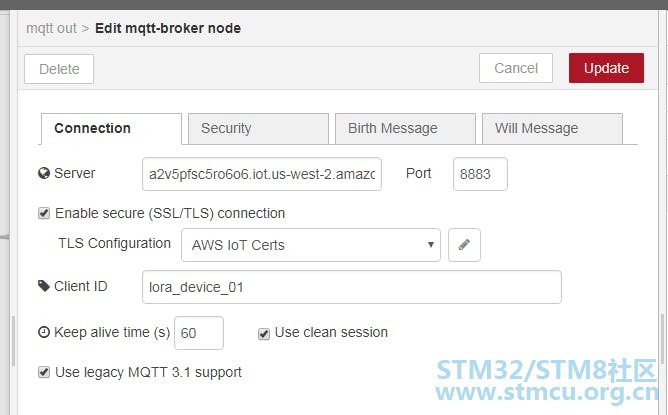Toggle Enable secure (SSL/TLS) connection checkbox
Viewport: 668px width, 415px height.
[44, 213]
